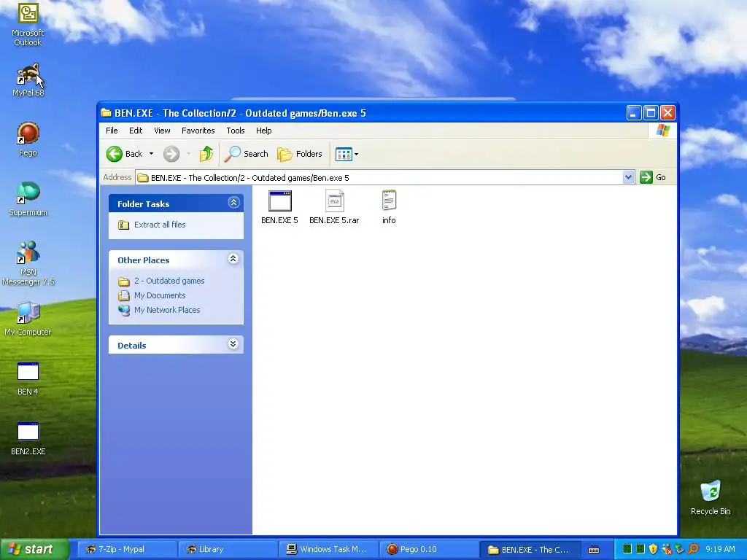Screen dimensions: 747x560
Task: Collapse the Other Places panel
Action: pyautogui.click(x=233, y=259)
